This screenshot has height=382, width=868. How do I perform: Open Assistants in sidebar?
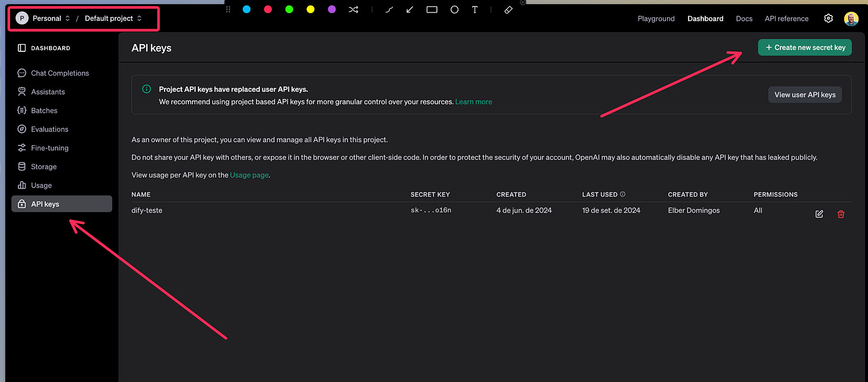point(61,92)
